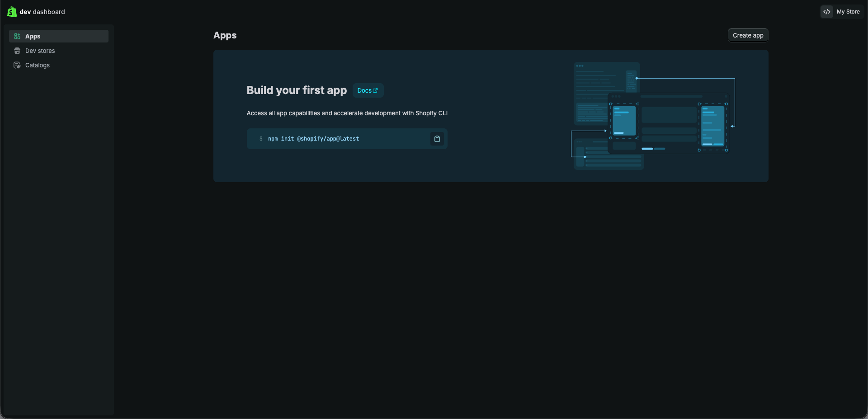Image resolution: width=868 pixels, height=419 pixels.
Task: Select the Apps grid icon in sidebar
Action: (x=17, y=36)
